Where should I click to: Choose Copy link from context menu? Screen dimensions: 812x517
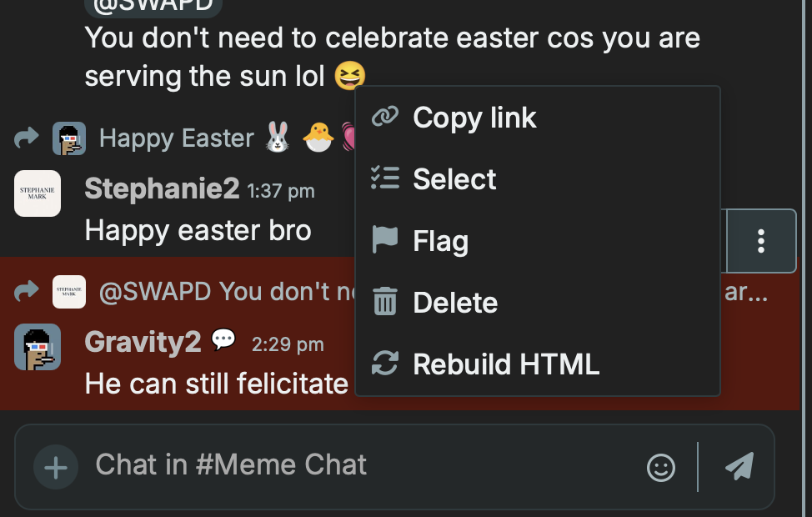(474, 118)
